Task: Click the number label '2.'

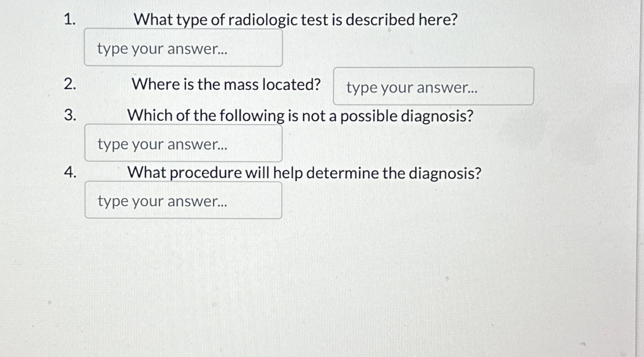Action: 70,85
